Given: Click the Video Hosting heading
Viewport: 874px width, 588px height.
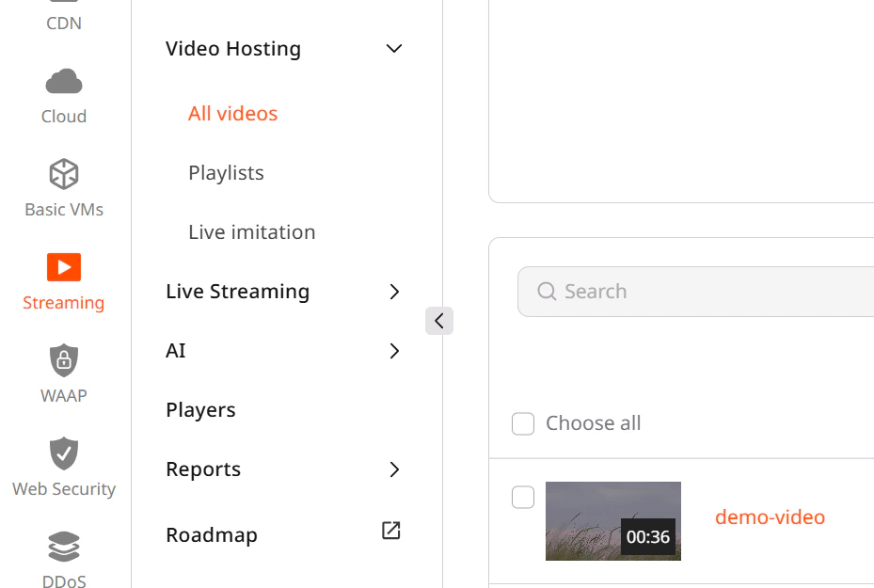Looking at the screenshot, I should point(233,49).
